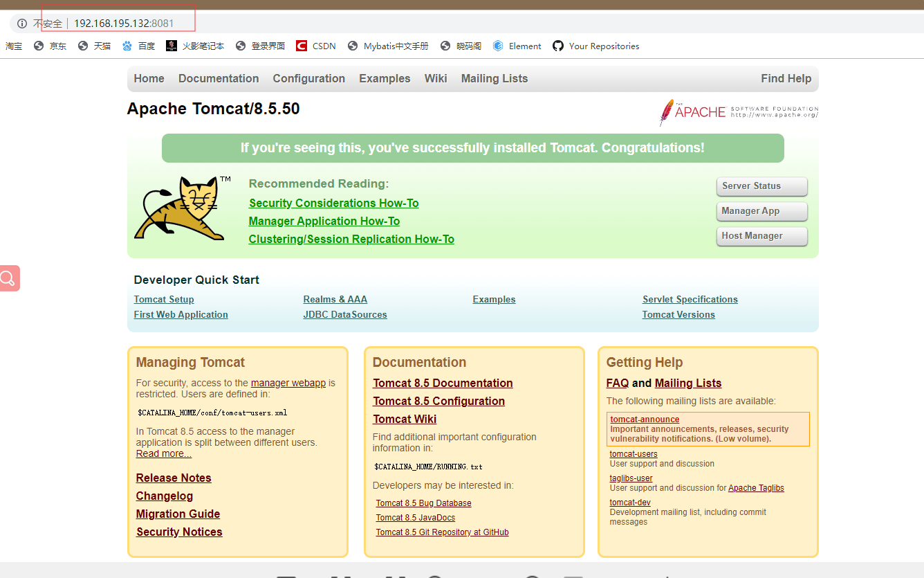Open the tomcat-announce mailing list link
924x578 pixels.
(x=645, y=419)
